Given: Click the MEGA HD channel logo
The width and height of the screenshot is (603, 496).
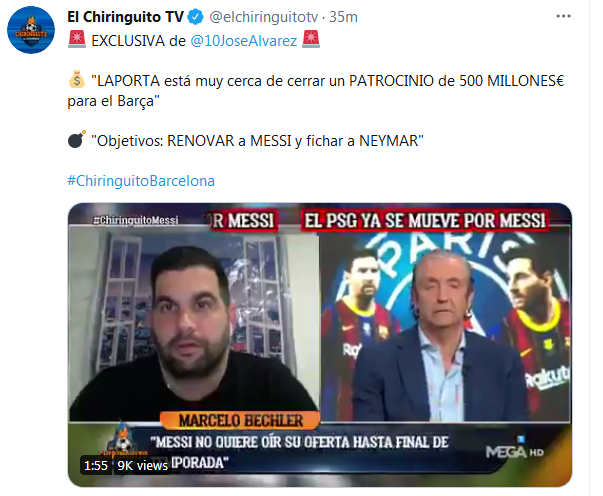Looking at the screenshot, I should pos(515,451).
